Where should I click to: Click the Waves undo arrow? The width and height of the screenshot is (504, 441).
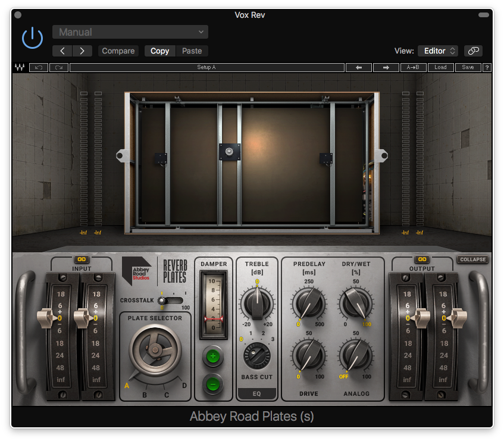tap(39, 67)
